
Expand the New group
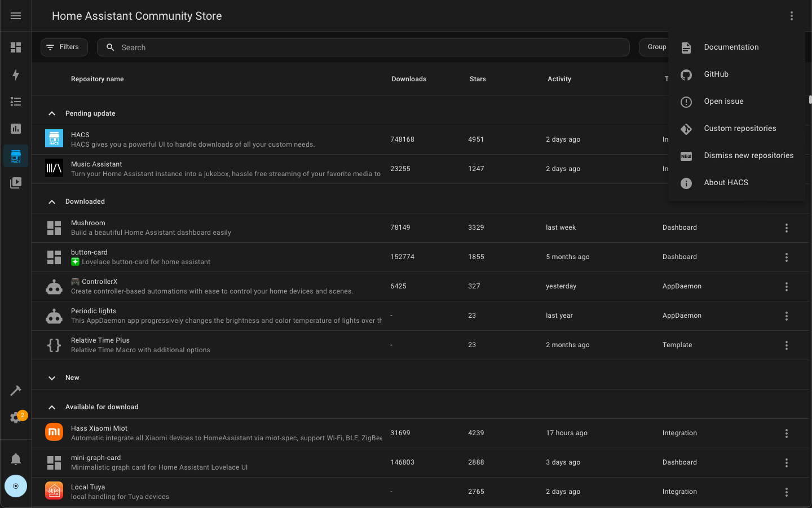(x=52, y=378)
